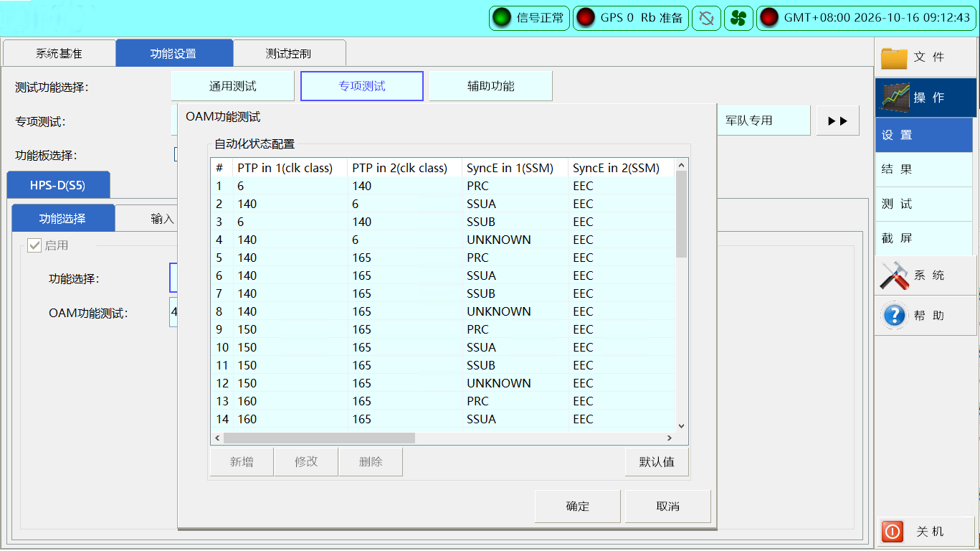Confirm with the 确定 button
Image resolution: width=980 pixels, height=551 pixels.
[x=577, y=507]
